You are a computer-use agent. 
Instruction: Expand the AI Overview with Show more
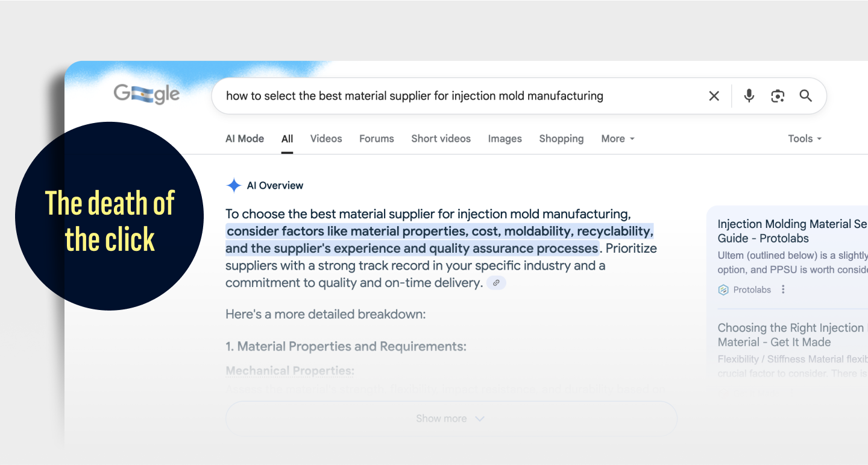[x=450, y=419]
